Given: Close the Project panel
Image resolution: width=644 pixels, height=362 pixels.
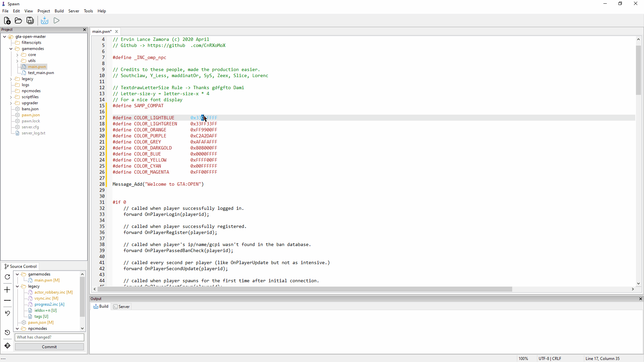Looking at the screenshot, I should [85, 30].
